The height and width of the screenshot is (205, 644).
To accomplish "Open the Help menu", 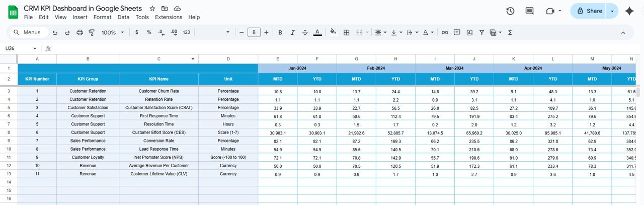I will tap(194, 17).
